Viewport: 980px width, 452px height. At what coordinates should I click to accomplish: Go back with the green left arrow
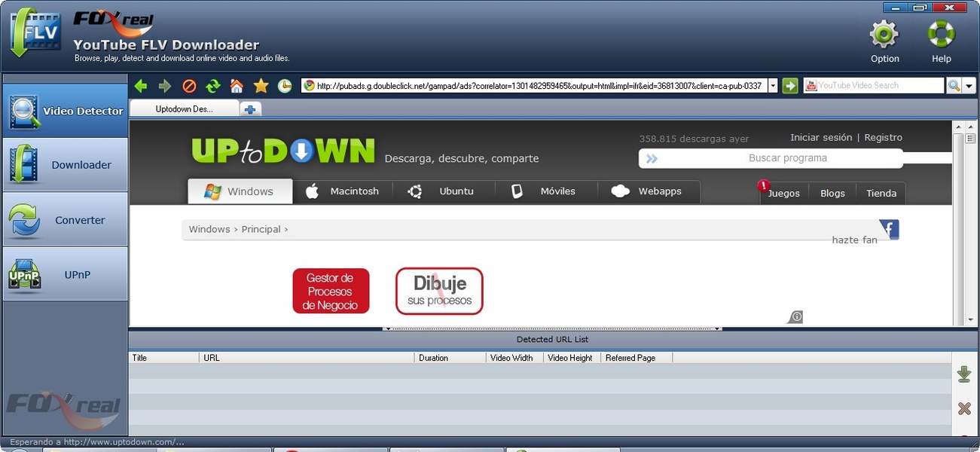click(140, 86)
